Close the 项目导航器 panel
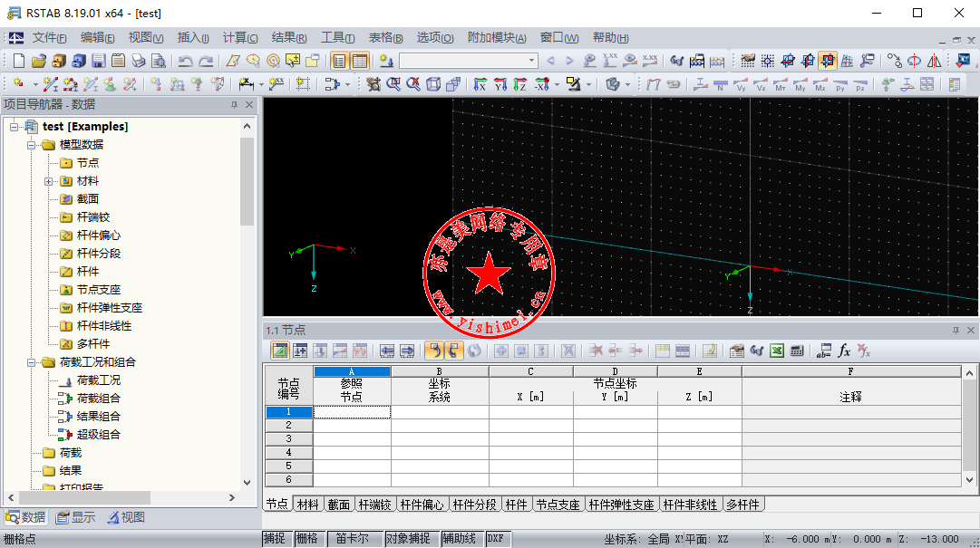980x548 pixels. (x=249, y=105)
